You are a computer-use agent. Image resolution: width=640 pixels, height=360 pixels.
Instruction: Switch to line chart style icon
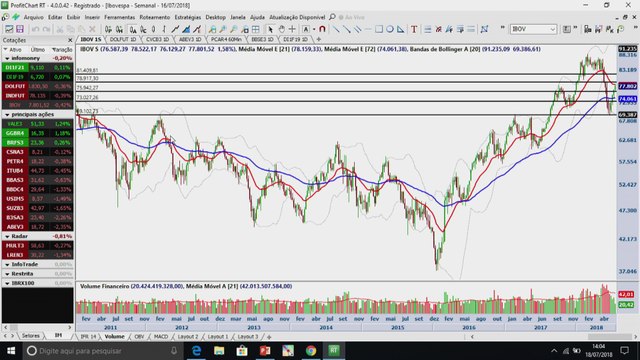(x=175, y=29)
